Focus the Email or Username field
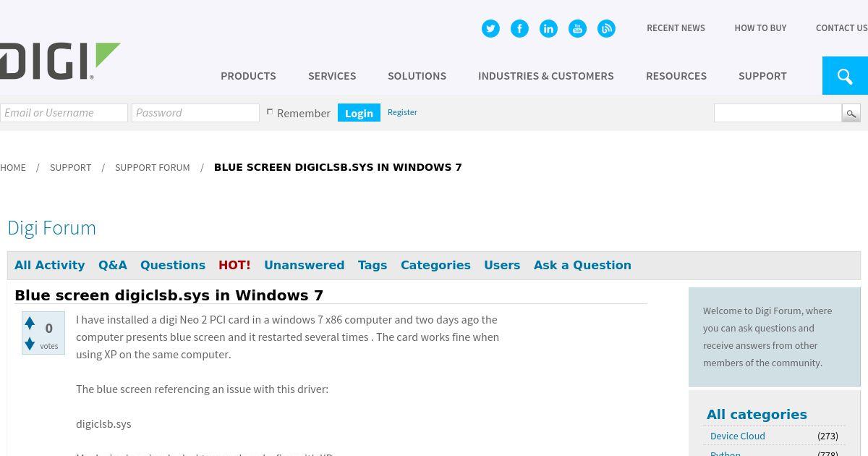This screenshot has width=868, height=456. coord(64,113)
